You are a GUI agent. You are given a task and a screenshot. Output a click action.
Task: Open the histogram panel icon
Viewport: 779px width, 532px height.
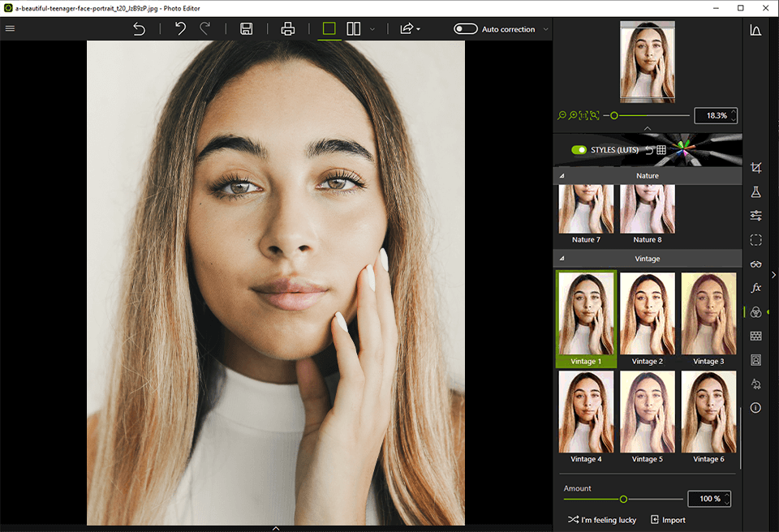click(755, 30)
